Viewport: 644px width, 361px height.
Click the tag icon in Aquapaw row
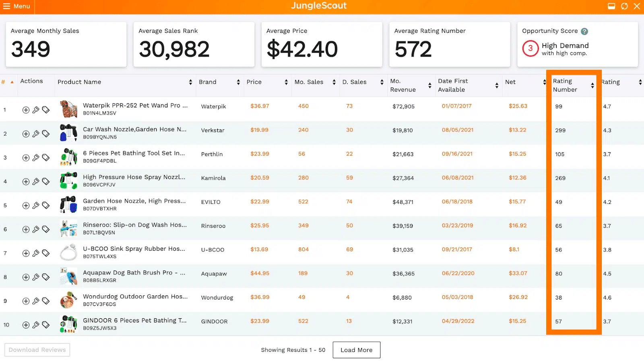coord(46,277)
